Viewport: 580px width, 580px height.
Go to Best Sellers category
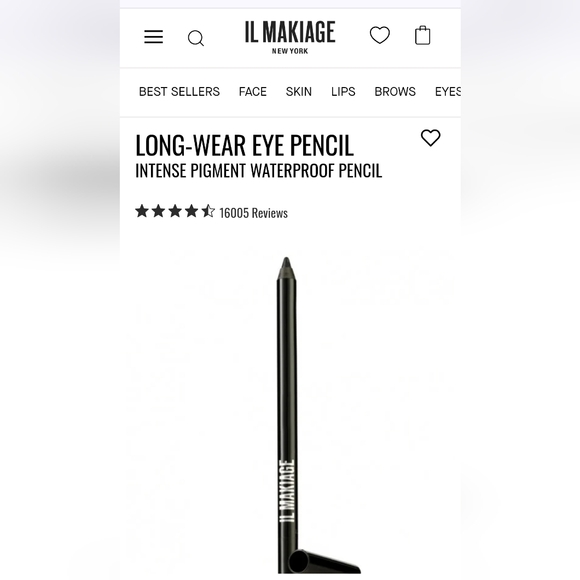coord(179,91)
